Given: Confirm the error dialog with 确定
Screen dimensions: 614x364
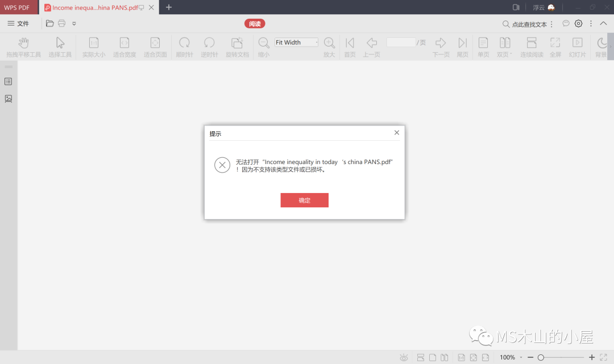Looking at the screenshot, I should [305, 200].
